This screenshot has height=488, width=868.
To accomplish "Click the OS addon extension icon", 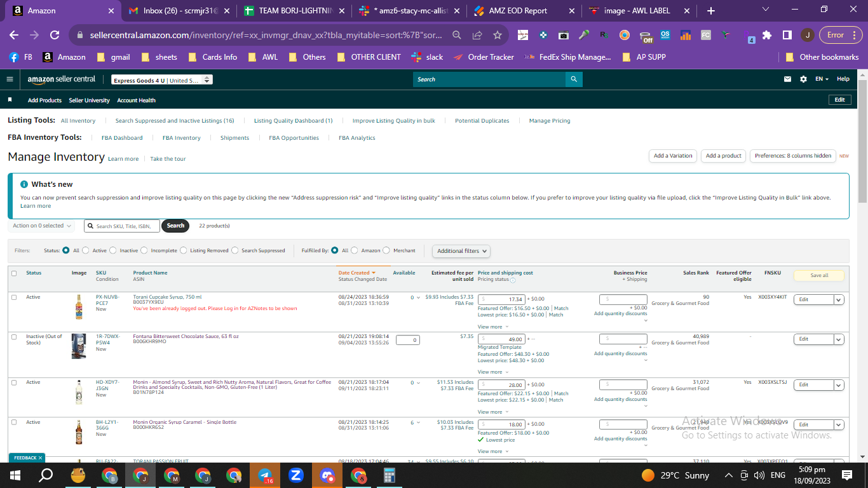I will pos(665,35).
